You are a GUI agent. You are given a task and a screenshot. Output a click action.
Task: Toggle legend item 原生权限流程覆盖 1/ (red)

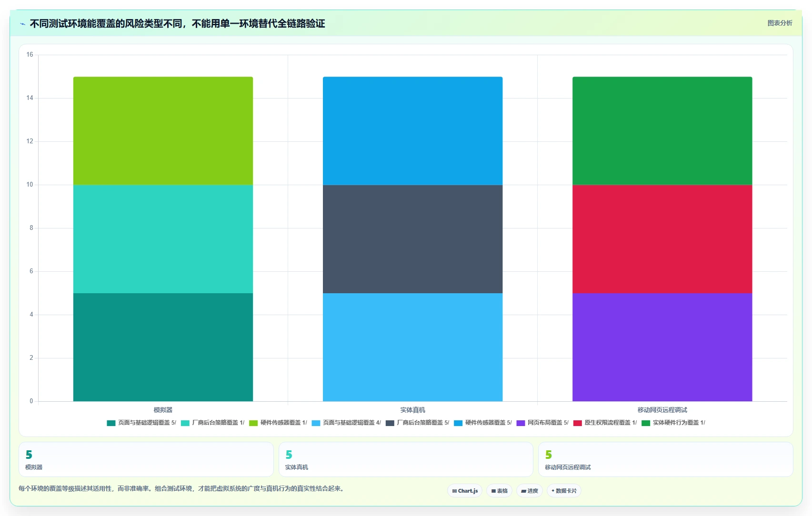(x=605, y=423)
